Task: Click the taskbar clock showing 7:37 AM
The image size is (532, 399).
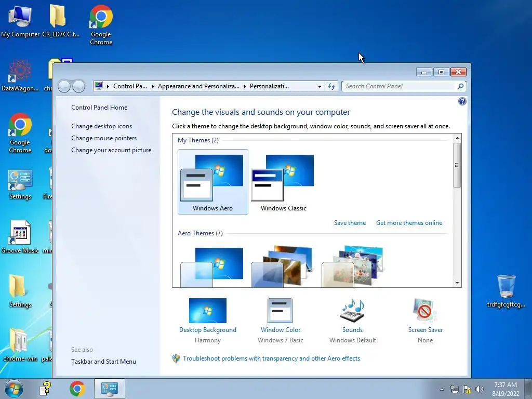Action: click(x=506, y=389)
